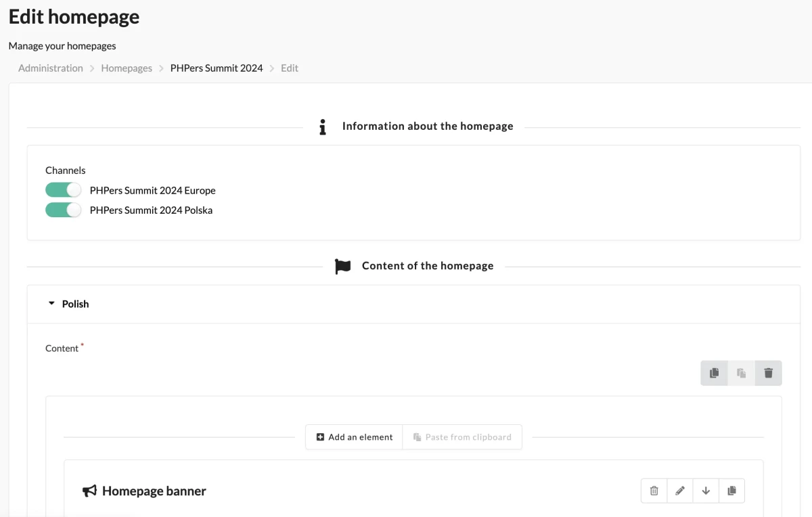Click the Edit breadcrumb item
The height and width of the screenshot is (517, 812).
coord(290,68)
